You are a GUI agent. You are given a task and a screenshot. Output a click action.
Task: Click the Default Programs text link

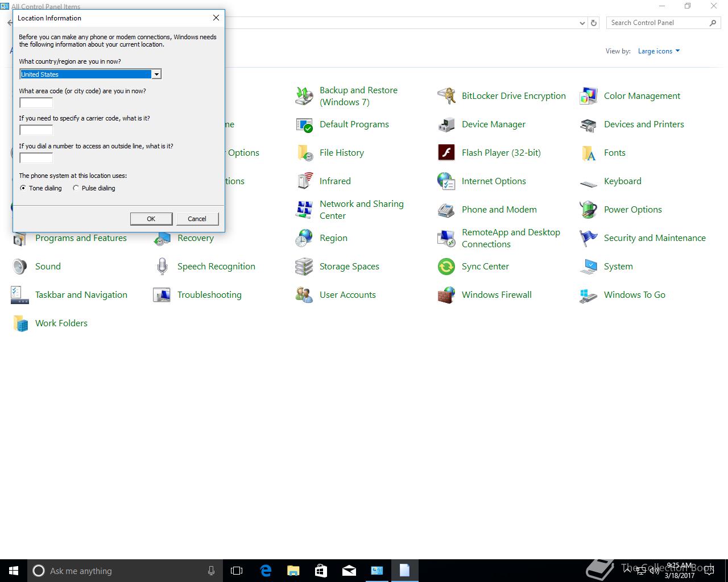pyautogui.click(x=354, y=124)
